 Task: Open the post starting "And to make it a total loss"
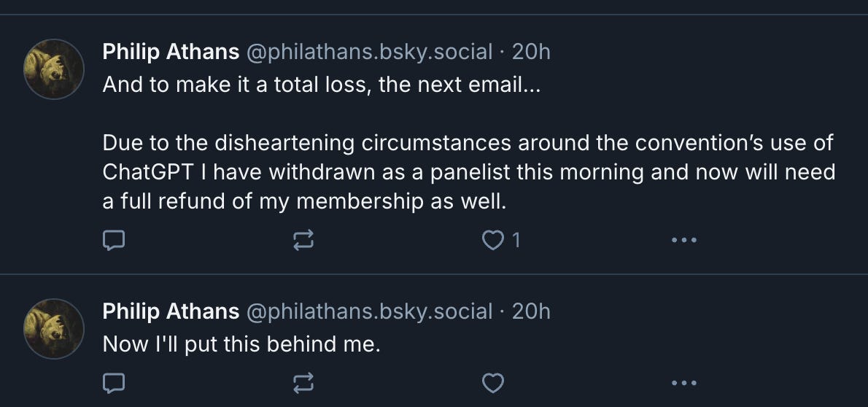[x=323, y=85]
